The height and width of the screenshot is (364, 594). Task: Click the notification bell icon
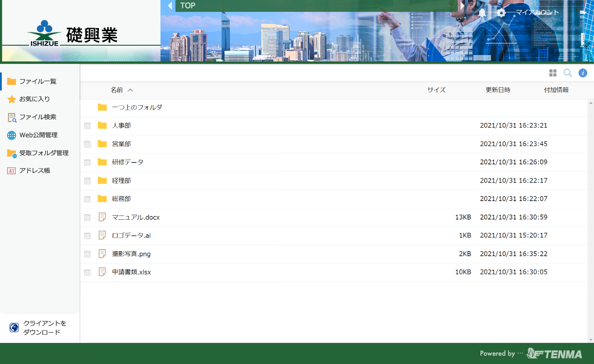coord(482,13)
